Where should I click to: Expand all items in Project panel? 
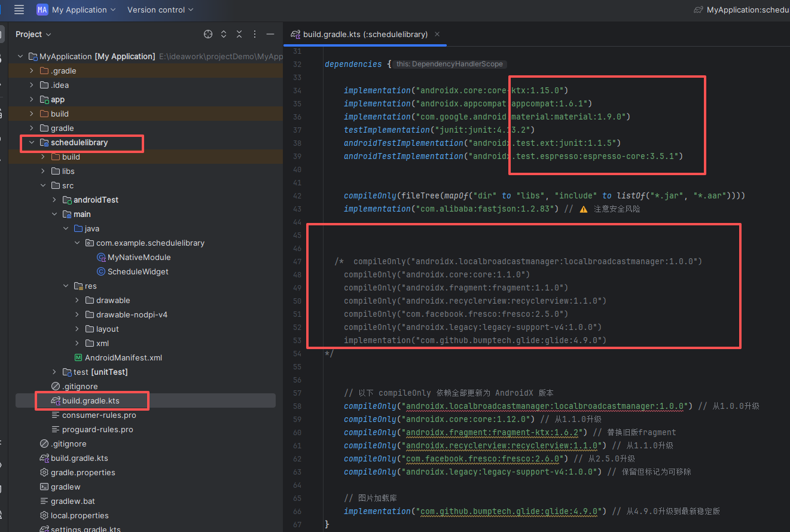224,34
